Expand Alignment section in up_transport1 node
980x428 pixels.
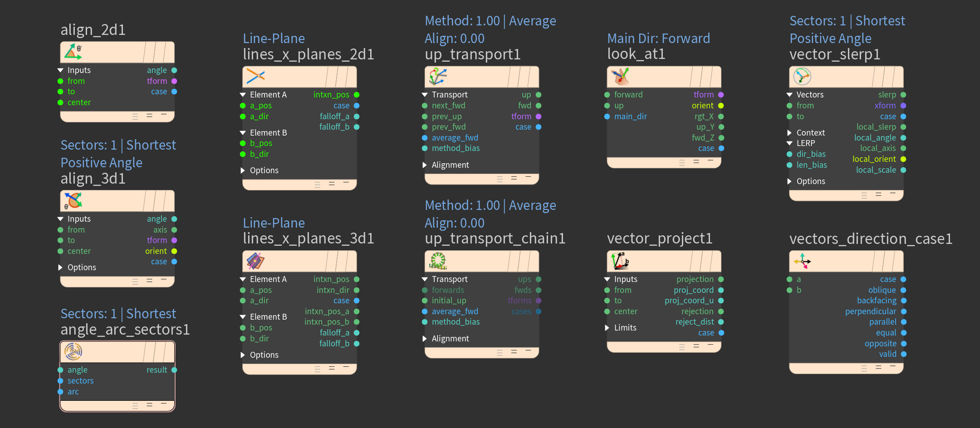point(425,165)
